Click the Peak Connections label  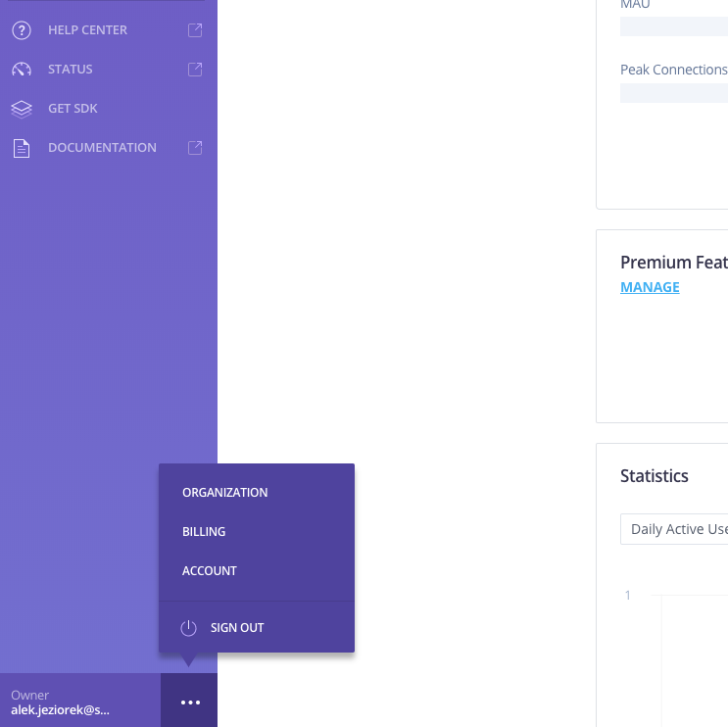click(674, 70)
